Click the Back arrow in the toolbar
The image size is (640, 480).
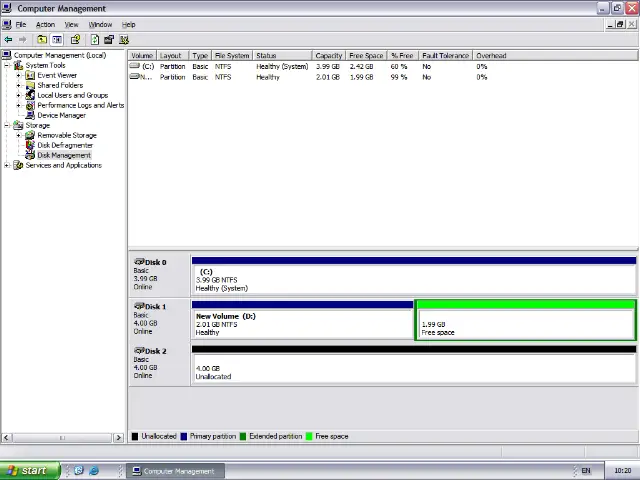click(9, 40)
